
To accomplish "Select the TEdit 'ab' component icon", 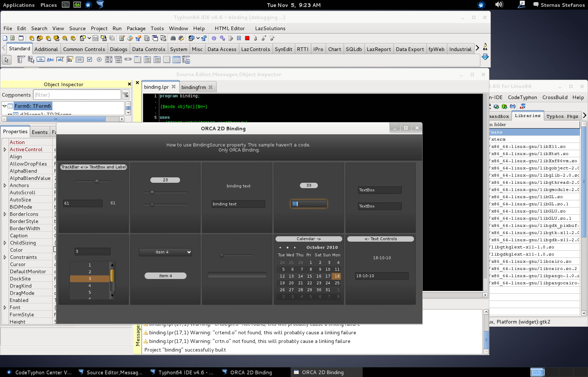I will (60, 60).
